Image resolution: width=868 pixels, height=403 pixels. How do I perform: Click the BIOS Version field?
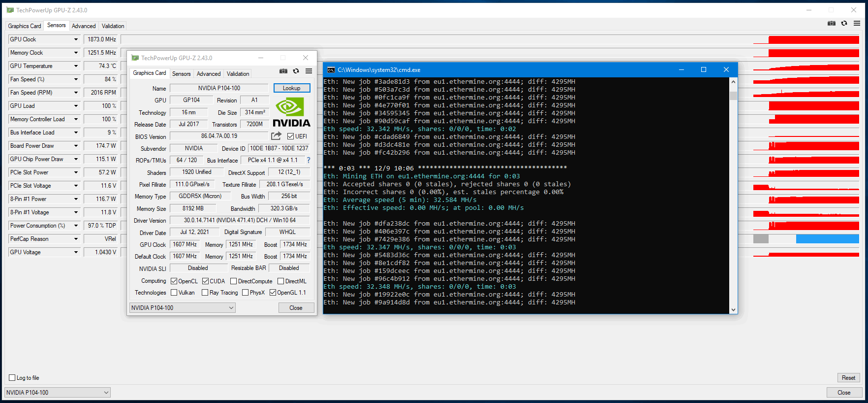219,136
